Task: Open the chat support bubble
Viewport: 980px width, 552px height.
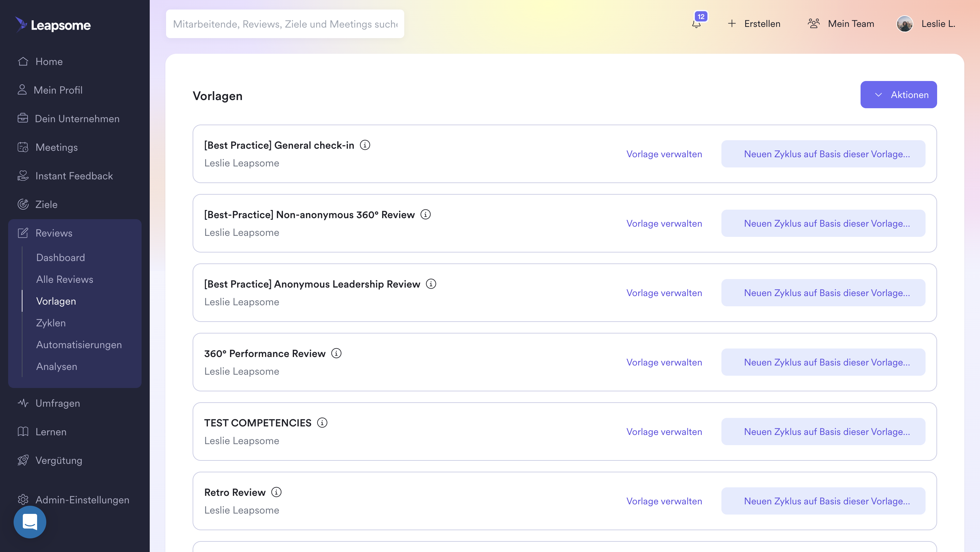Action: tap(30, 522)
